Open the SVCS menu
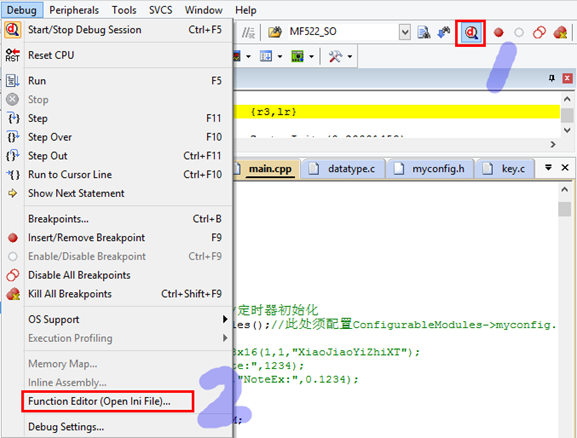This screenshot has width=577, height=438. coord(160,10)
